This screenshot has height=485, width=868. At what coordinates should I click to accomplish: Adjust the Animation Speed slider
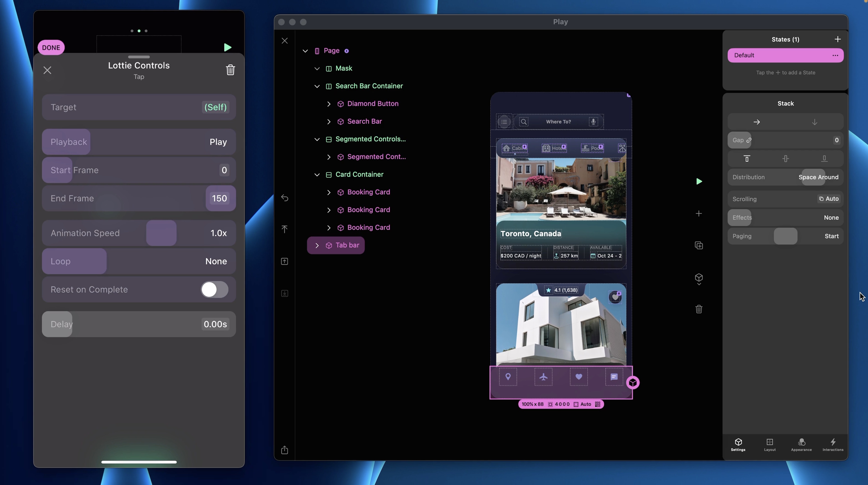pos(161,233)
